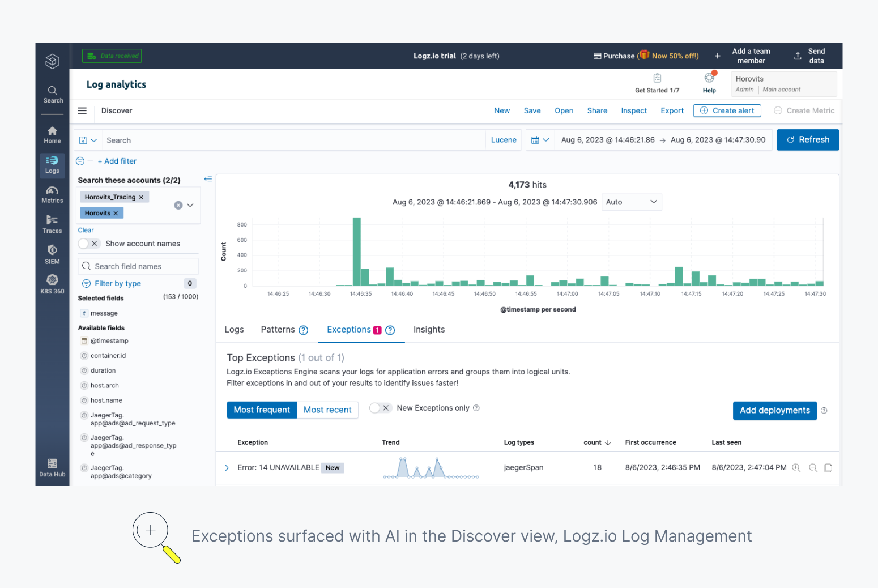Open the calendar quick date dropdown

point(540,140)
